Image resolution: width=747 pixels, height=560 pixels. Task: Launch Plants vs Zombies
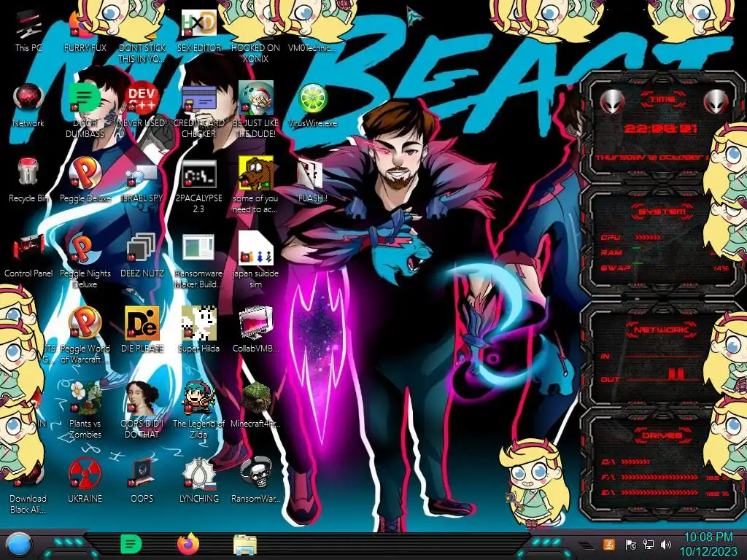(85, 410)
